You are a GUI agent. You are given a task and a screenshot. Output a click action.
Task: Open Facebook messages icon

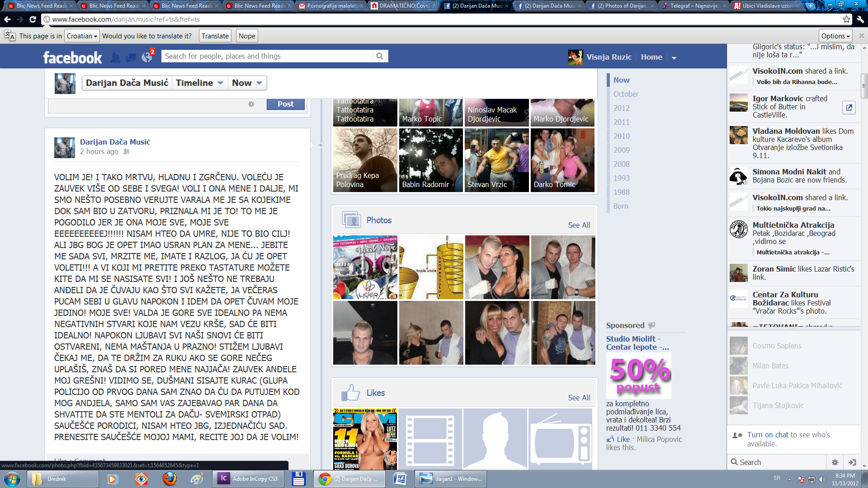[x=131, y=57]
